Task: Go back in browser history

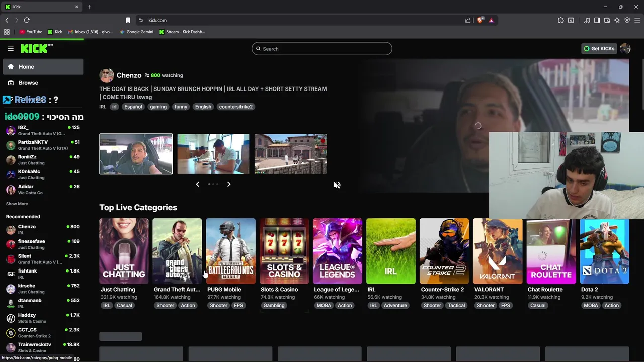Action: coord(7,20)
